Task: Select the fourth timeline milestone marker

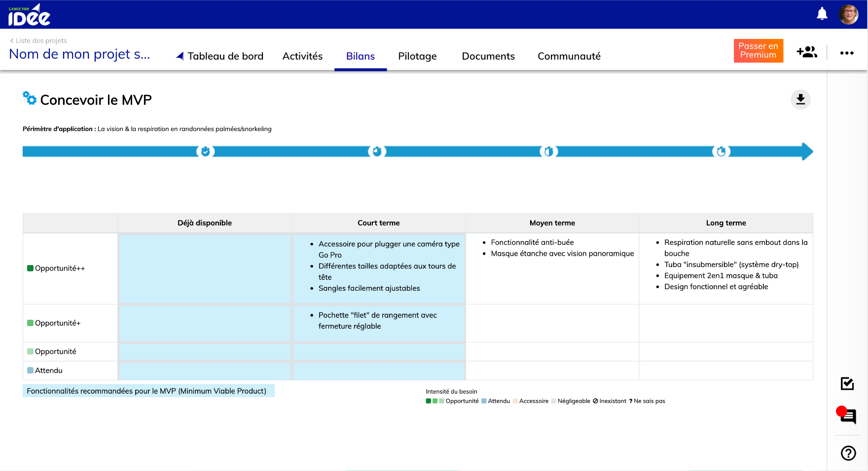Action: (721, 151)
